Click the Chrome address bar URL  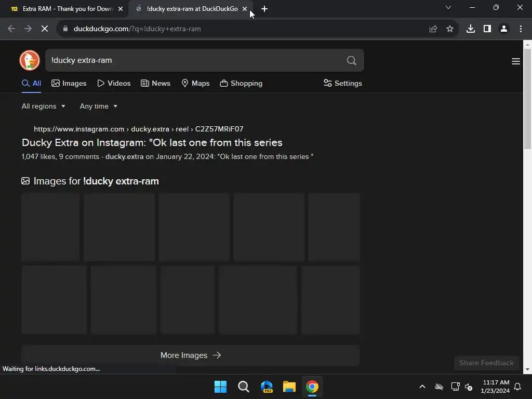tap(137, 29)
